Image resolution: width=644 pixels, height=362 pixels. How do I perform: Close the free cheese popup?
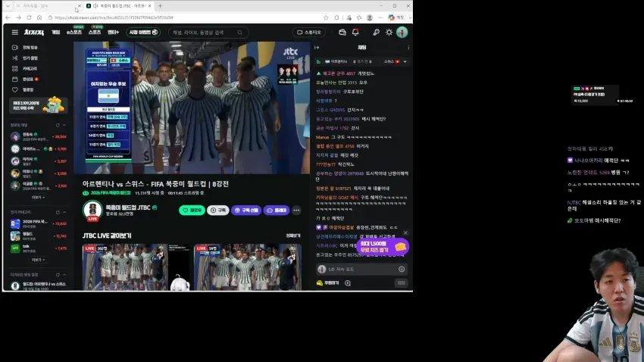(x=405, y=233)
